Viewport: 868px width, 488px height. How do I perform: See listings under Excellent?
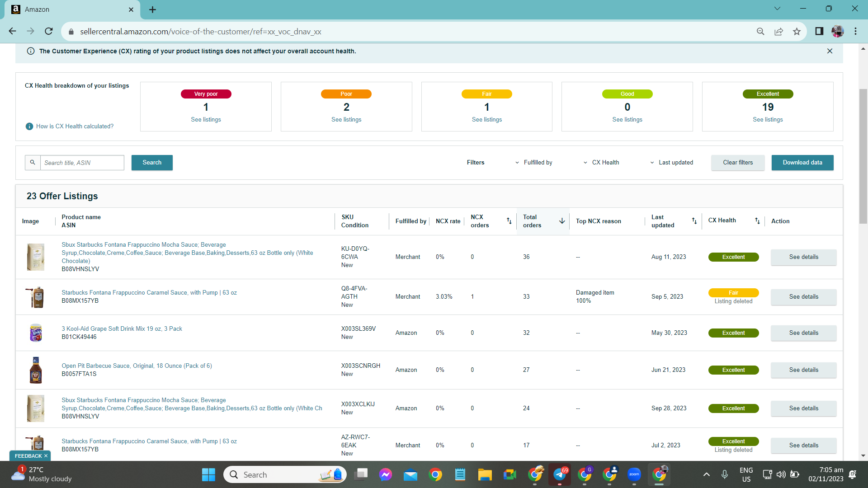(x=768, y=119)
